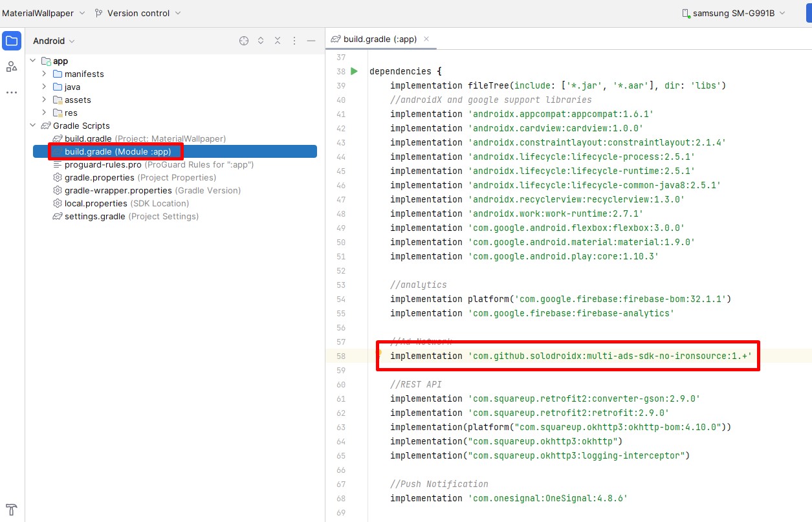Hide the Project panel

[311, 41]
